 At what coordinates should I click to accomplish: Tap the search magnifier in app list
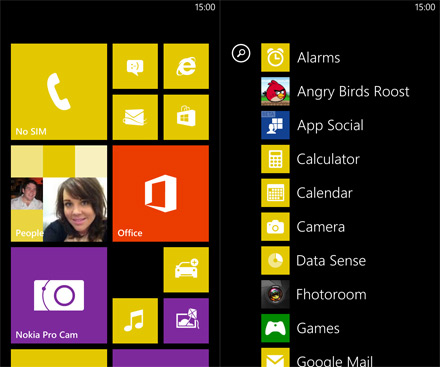[x=241, y=53]
